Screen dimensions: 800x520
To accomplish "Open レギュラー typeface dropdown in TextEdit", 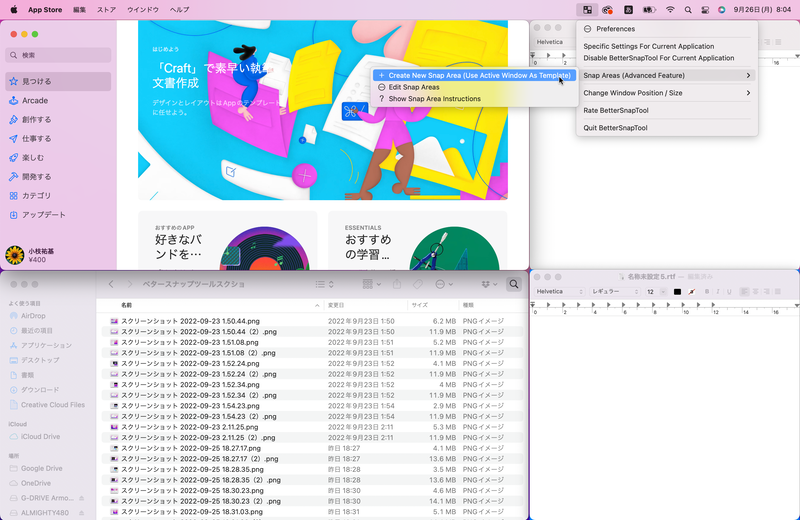I will [615, 291].
